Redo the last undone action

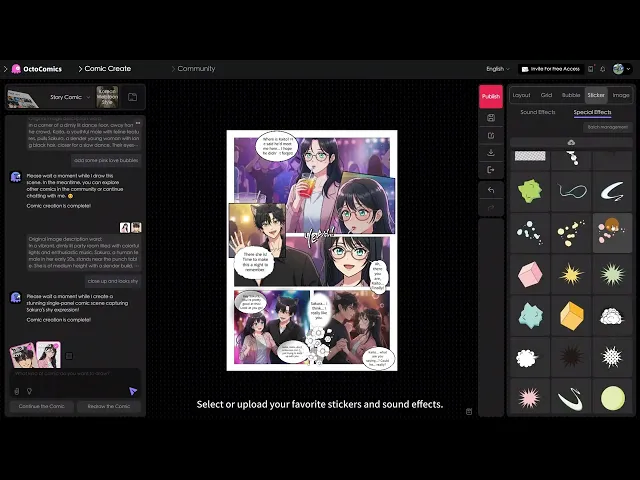491,208
